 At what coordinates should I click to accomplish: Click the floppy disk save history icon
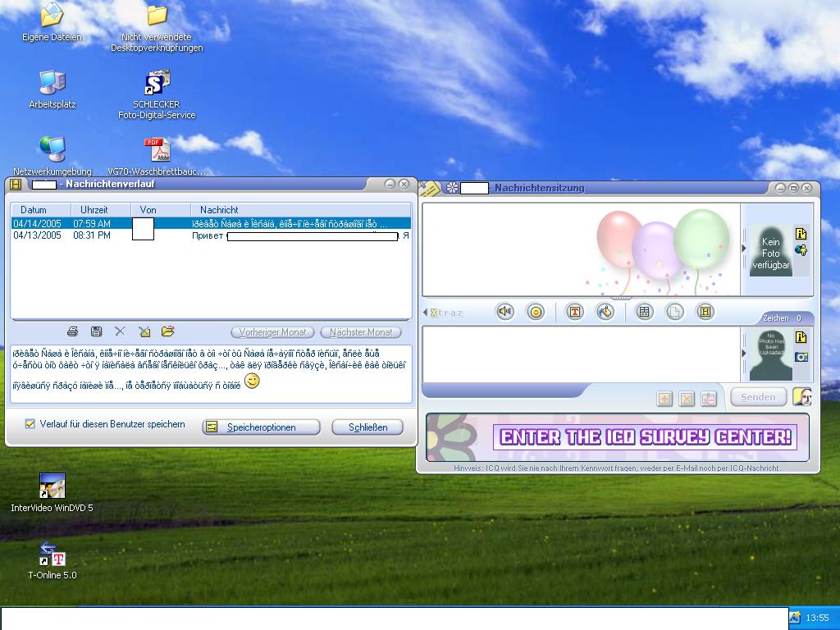(96, 331)
